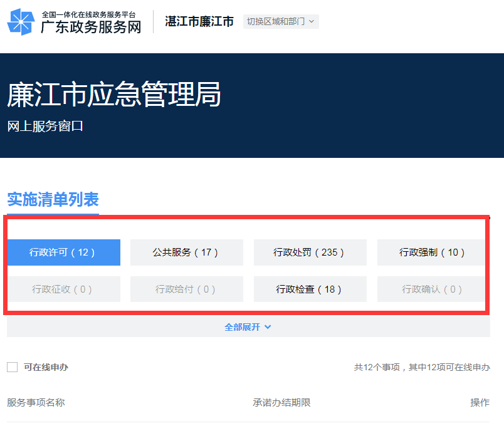Select the 公共服务 (17) tab

click(x=187, y=252)
